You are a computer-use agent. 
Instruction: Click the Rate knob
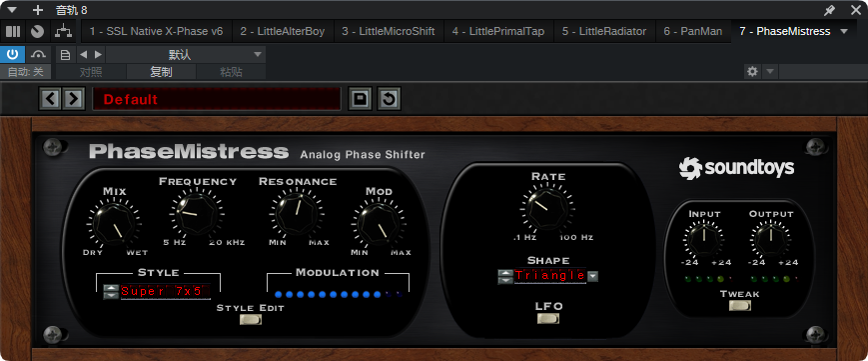547,209
